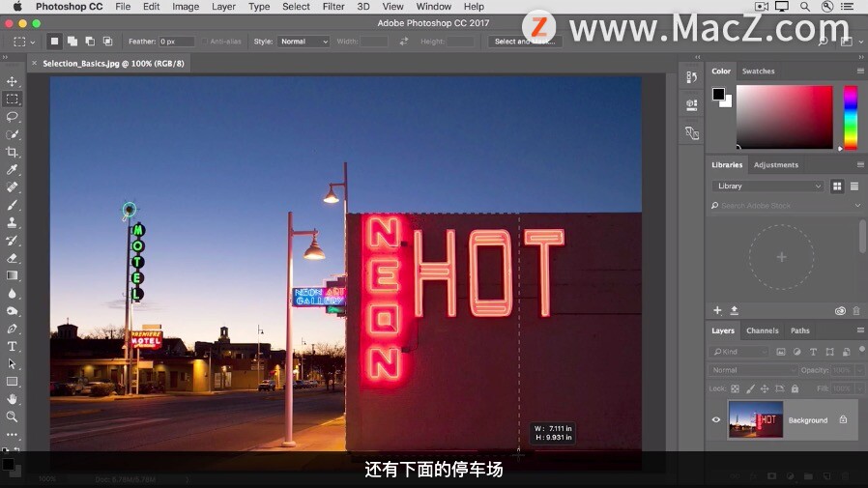The image size is (868, 488).
Task: Switch to the Paths tab
Action: 800,330
